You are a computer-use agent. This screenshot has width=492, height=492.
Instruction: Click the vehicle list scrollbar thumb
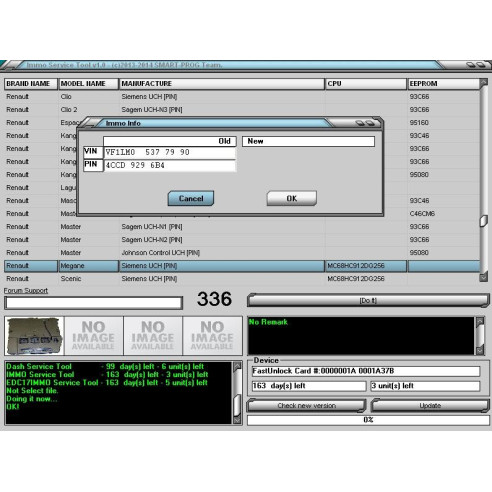pyautogui.click(x=484, y=221)
